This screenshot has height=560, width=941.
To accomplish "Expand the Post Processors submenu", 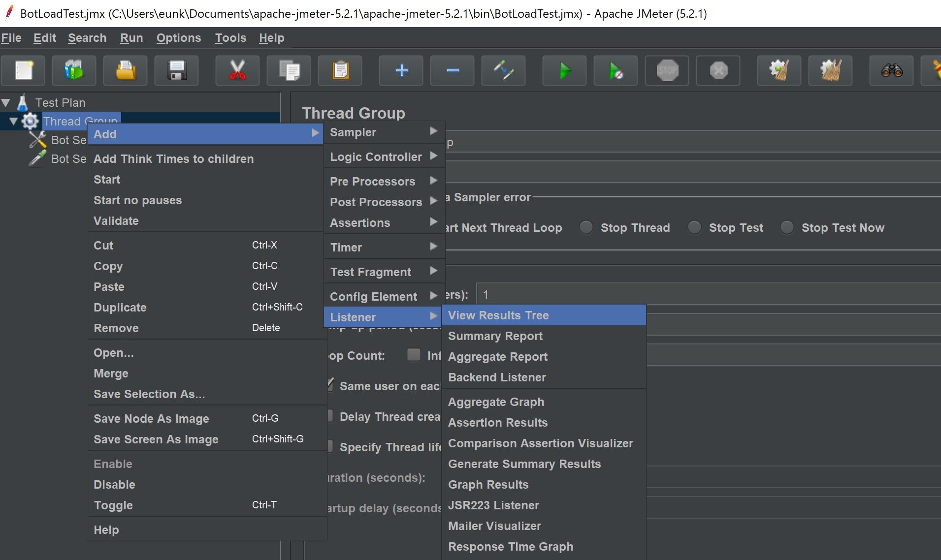I will click(x=384, y=202).
